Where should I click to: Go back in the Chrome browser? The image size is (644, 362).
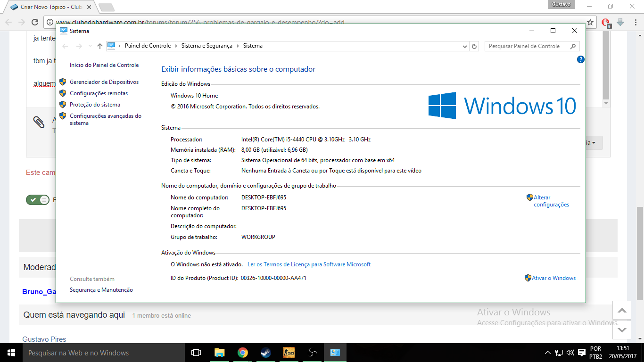click(x=8, y=22)
